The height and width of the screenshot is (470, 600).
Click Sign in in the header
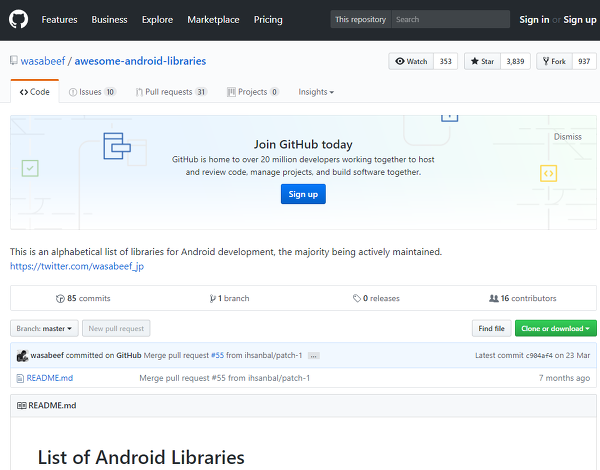(534, 20)
